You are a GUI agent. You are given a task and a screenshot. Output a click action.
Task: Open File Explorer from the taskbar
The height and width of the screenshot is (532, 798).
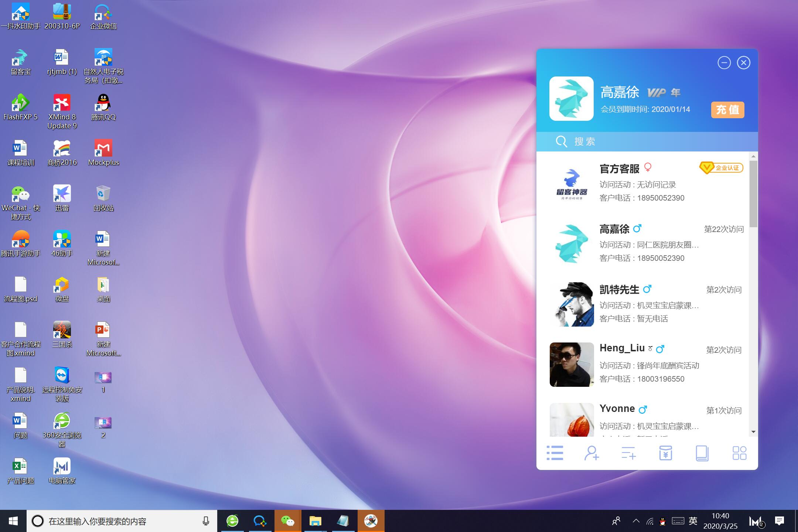click(315, 521)
